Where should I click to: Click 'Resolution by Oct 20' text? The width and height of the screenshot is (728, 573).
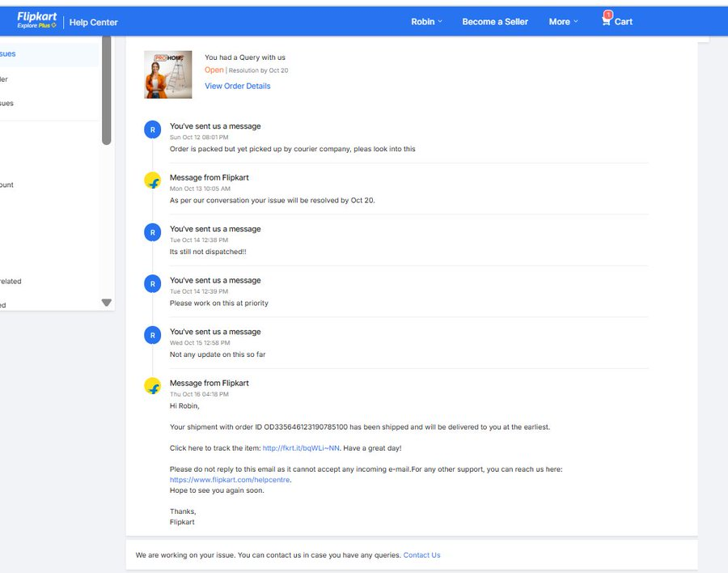click(258, 70)
